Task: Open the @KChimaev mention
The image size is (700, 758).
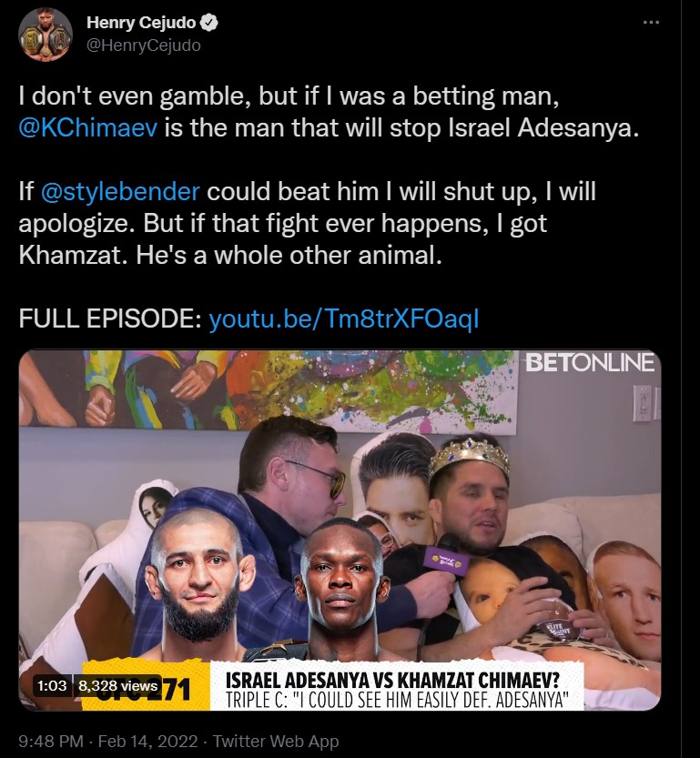Action: [x=88, y=127]
